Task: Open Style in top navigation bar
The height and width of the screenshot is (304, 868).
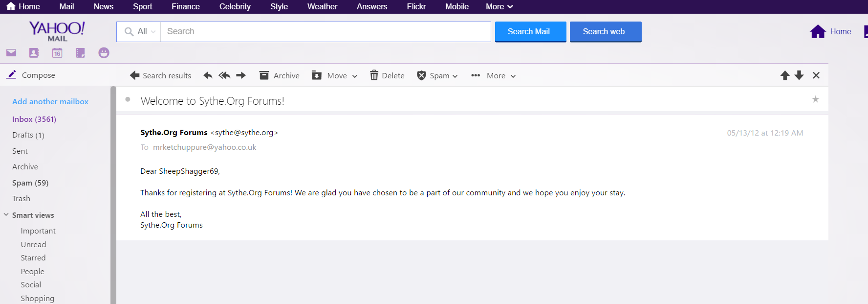Action: tap(279, 6)
